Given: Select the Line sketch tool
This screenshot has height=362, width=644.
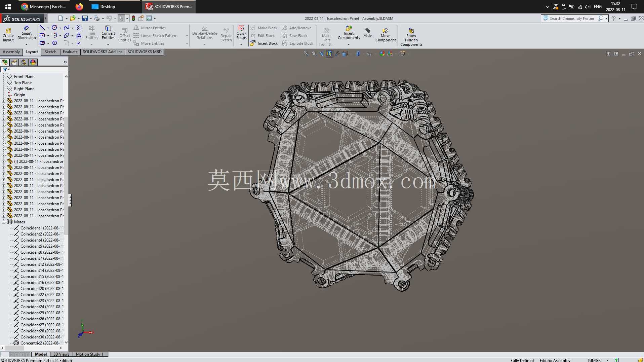Looking at the screenshot, I should (42, 28).
